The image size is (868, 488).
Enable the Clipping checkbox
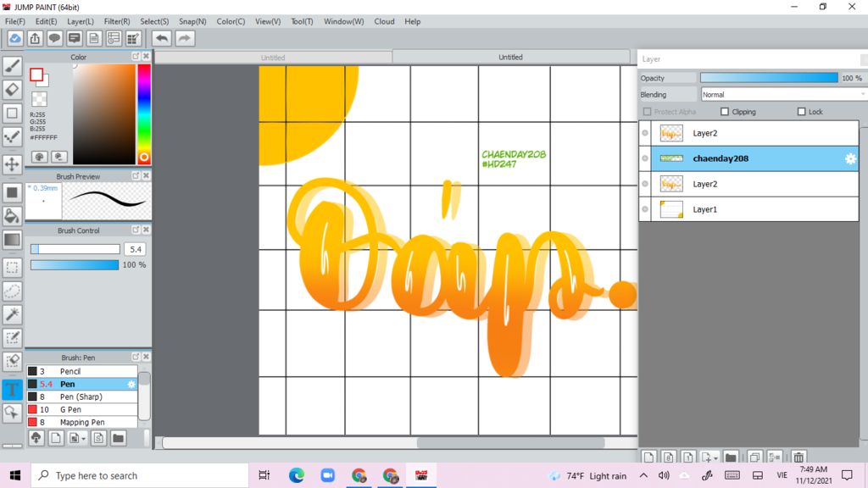click(x=725, y=112)
